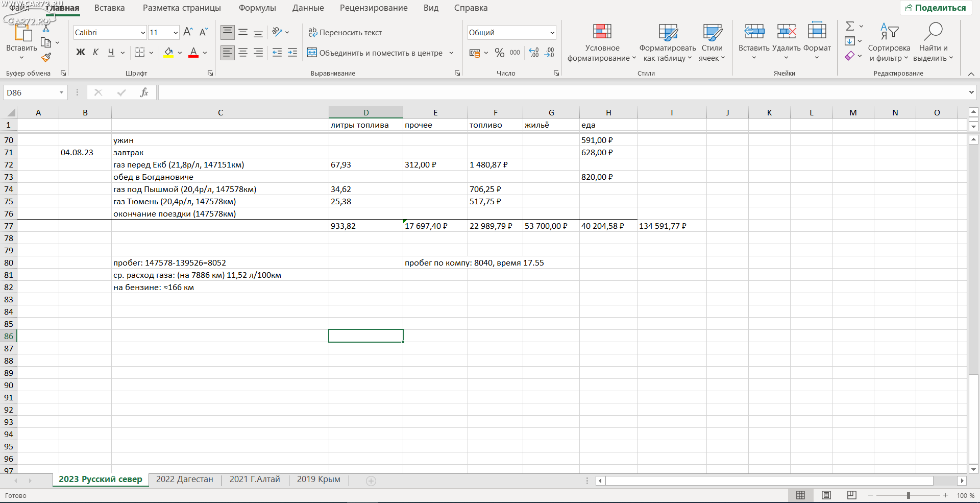Switch to Page Layout view icon
Viewport: 980px width, 503px height.
click(826, 495)
